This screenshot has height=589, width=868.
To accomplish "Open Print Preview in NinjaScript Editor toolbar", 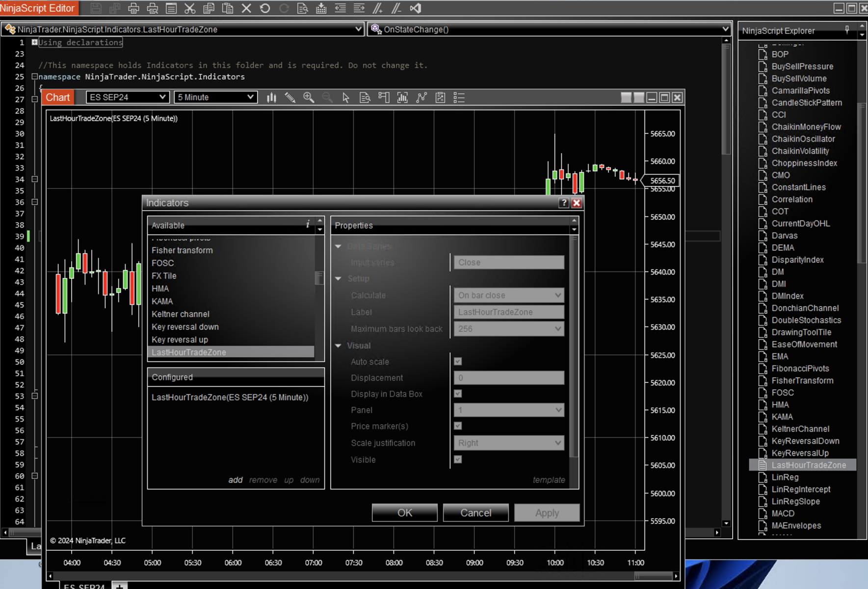I will coord(153,8).
